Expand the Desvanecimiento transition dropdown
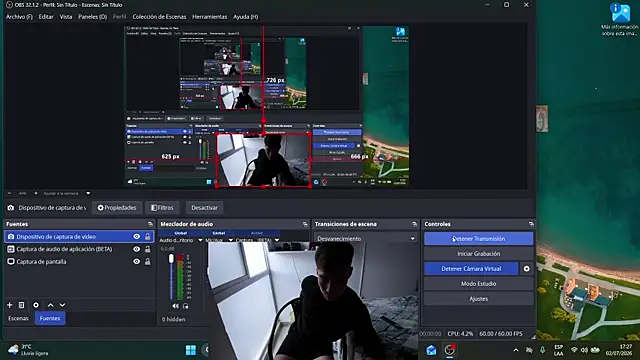 (413, 239)
